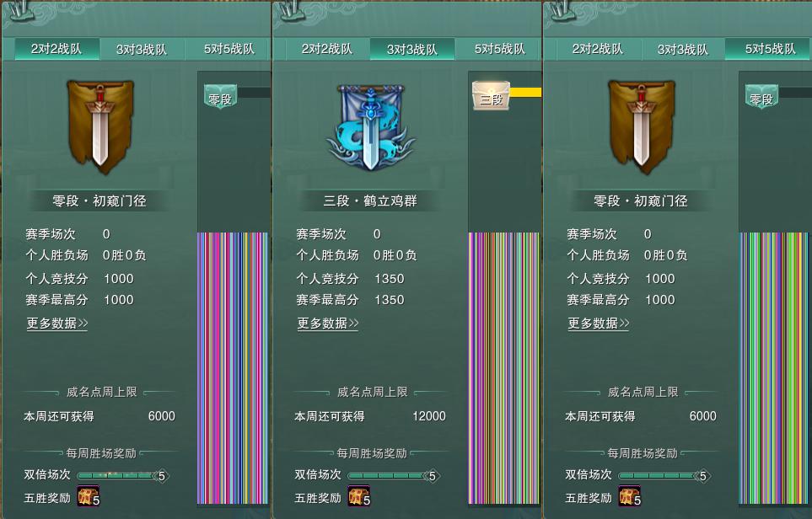812x519 pixels.
Task: Select the 2对2战队 tab in left panel
Action: coord(56,49)
